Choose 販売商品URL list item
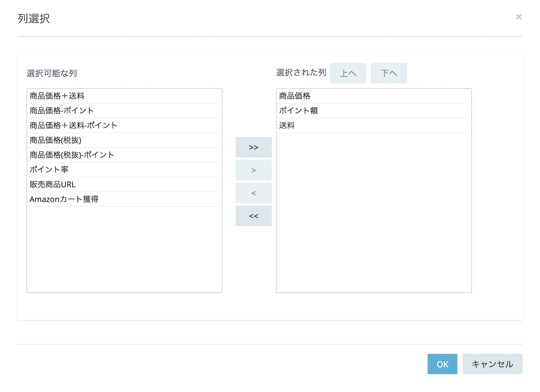The height and width of the screenshot is (392, 540). click(122, 184)
